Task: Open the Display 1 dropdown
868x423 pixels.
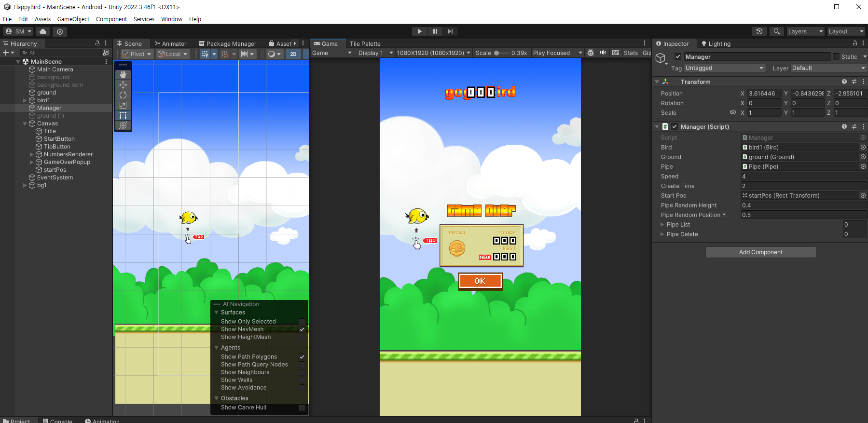Action: pos(375,53)
